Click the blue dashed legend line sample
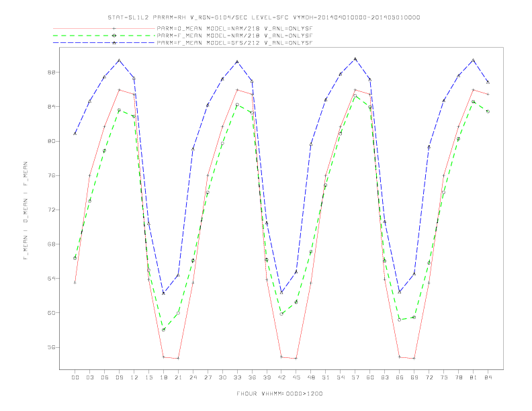The height and width of the screenshot is (411, 532). coord(104,43)
